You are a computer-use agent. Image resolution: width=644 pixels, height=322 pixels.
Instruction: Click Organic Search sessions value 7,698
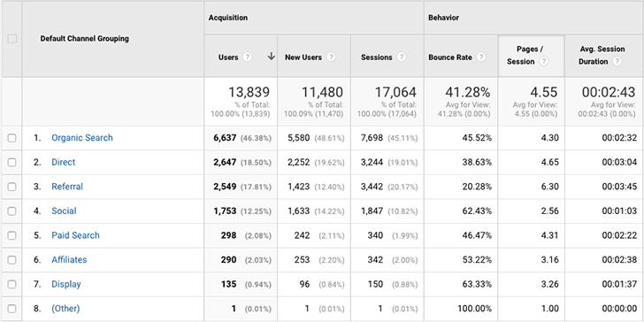pos(372,138)
